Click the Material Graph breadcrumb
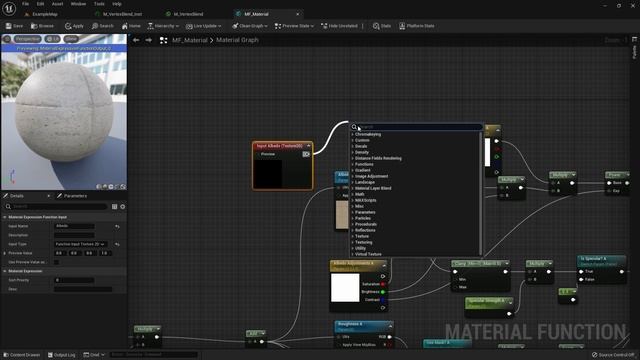 click(237, 40)
